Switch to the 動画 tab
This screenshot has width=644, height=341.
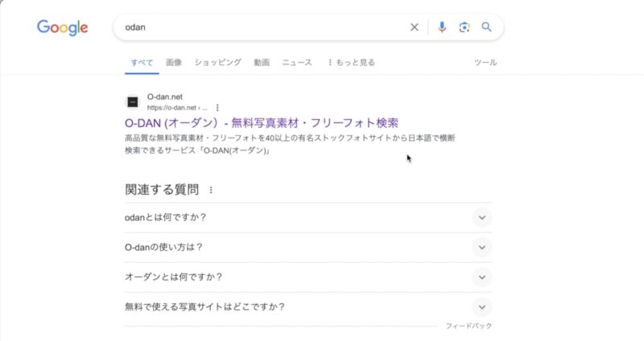[x=262, y=63]
